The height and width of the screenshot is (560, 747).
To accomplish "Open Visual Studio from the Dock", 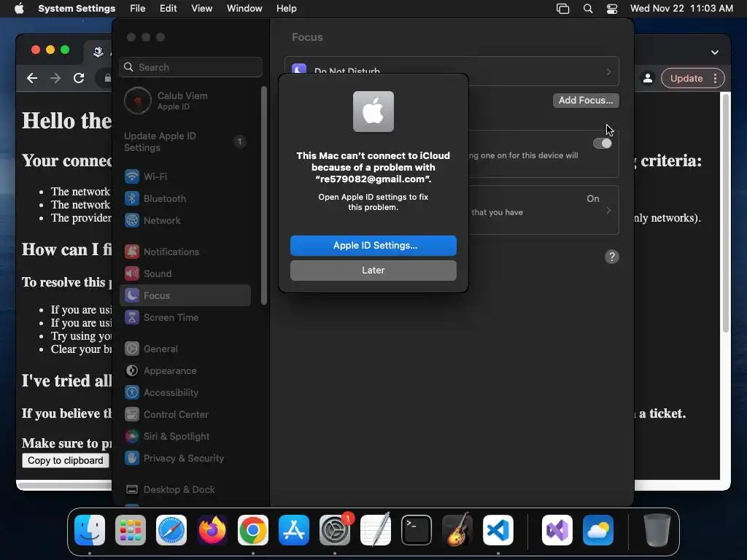I will tap(557, 530).
